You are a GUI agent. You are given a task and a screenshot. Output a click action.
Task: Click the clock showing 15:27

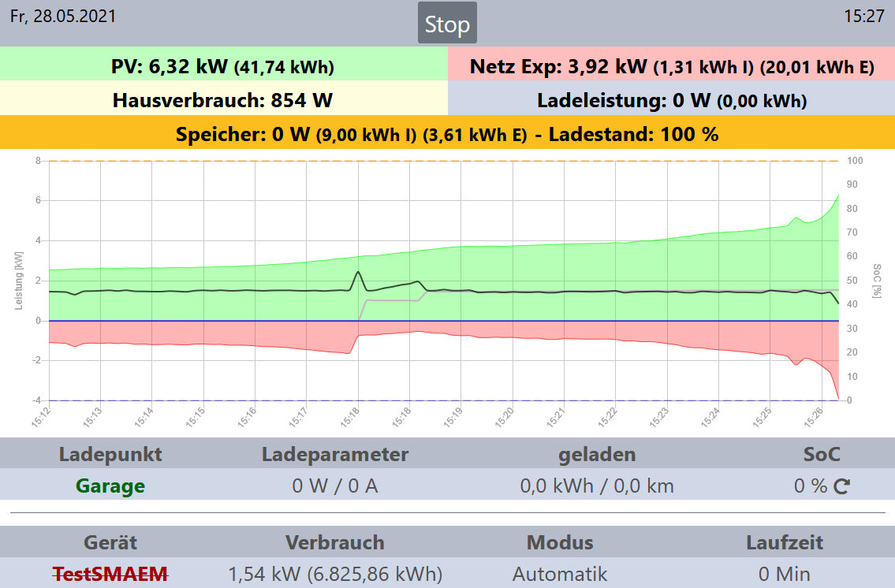tap(864, 16)
